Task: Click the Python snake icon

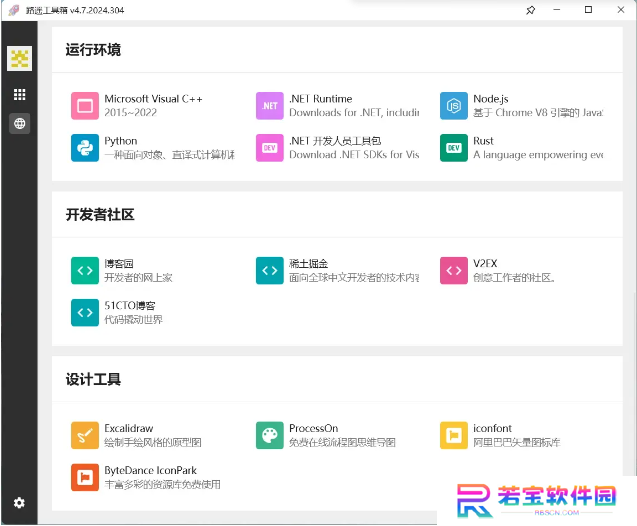Action: [85, 148]
